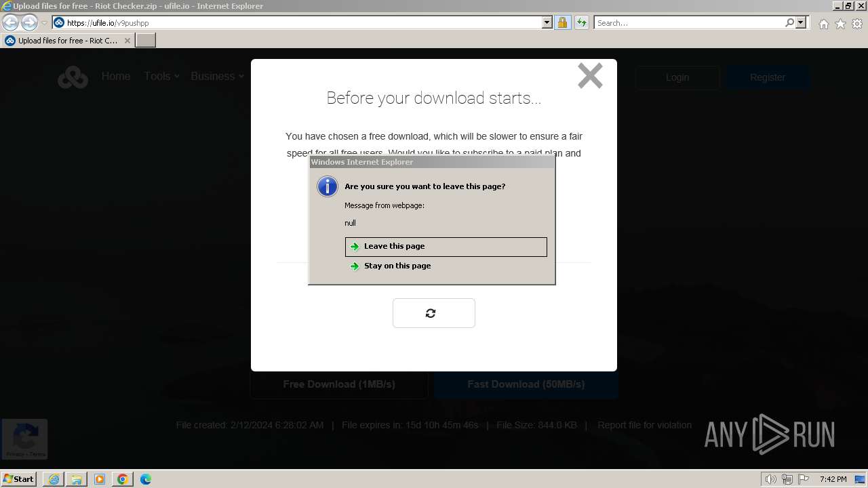Screen dimensions: 868x488
Task: Click the Login button on ufile page
Action: tap(677, 77)
